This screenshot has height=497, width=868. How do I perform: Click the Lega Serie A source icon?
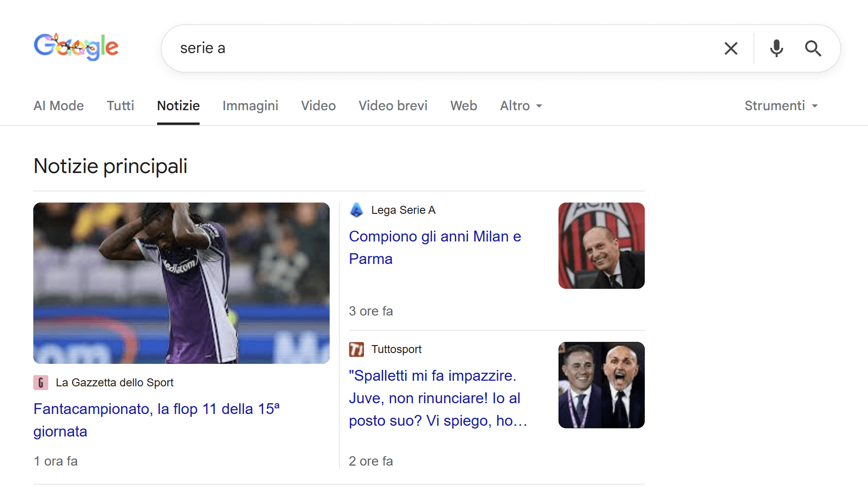coord(356,210)
